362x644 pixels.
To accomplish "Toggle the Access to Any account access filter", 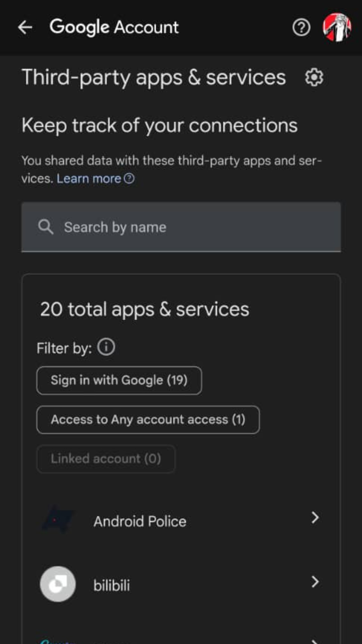I will (148, 420).
